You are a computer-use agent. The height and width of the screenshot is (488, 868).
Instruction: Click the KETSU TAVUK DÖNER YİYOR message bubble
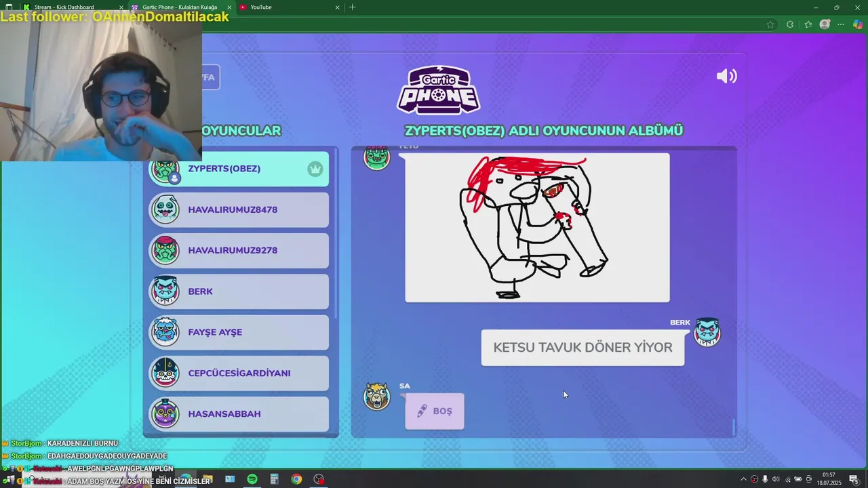tap(583, 348)
